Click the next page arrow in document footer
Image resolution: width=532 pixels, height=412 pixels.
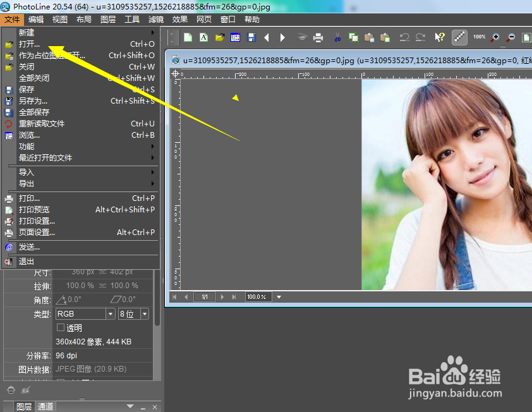point(222,297)
